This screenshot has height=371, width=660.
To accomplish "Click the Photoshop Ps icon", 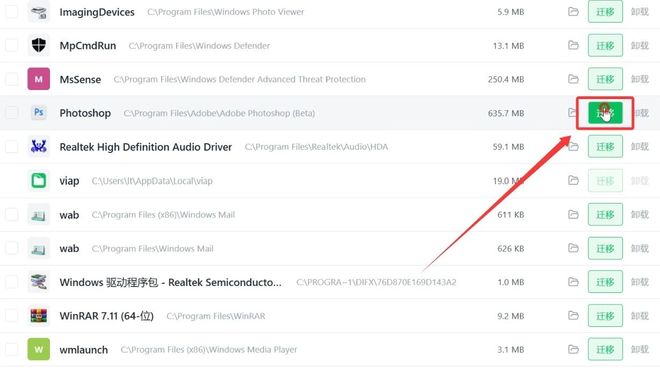I will [39, 112].
